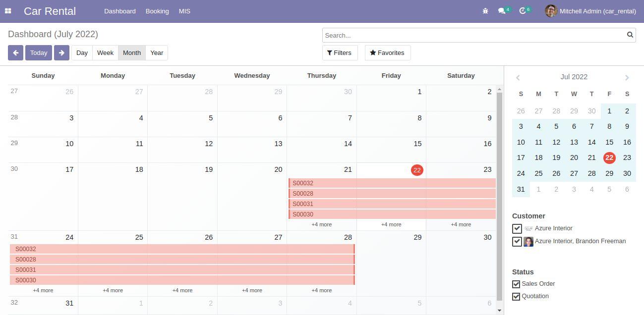Open the conversations chat icon
The height and width of the screenshot is (315, 644).
502,11
